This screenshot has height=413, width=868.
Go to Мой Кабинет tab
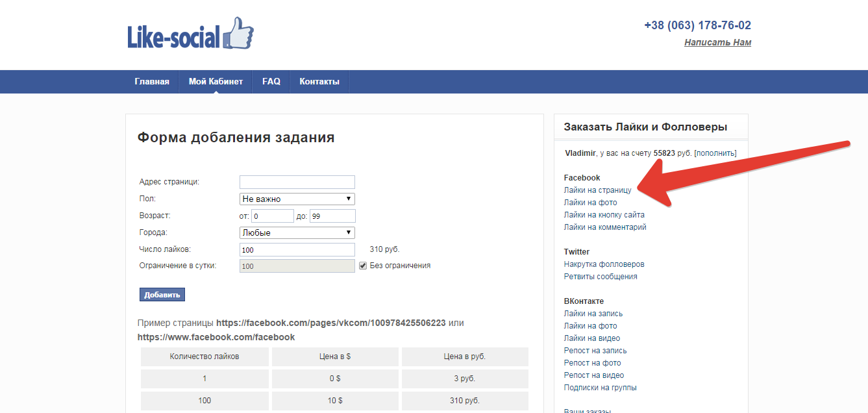point(216,82)
